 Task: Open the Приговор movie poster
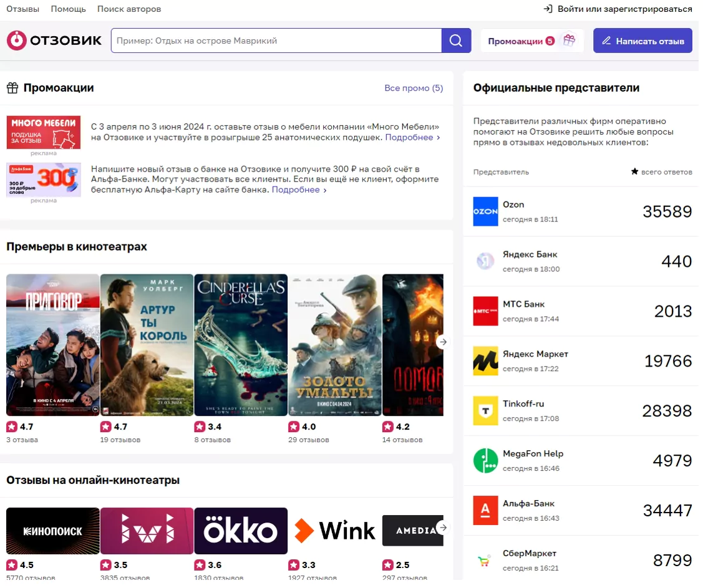54,347
